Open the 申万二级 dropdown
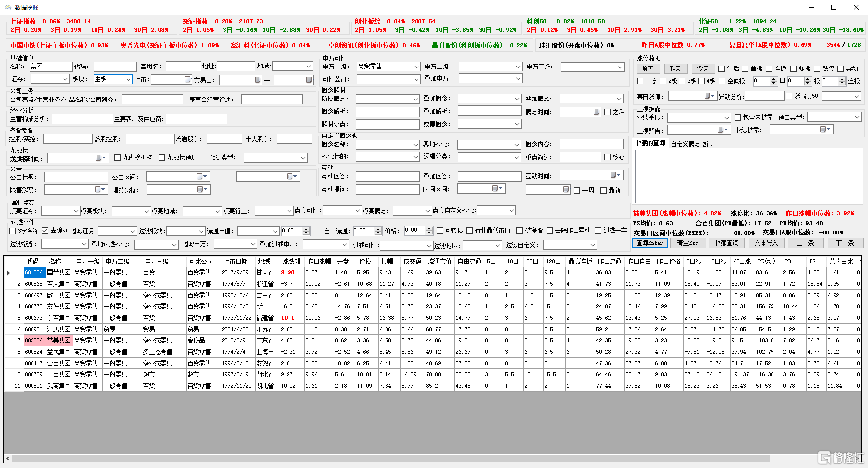The width and height of the screenshot is (868, 468). pyautogui.click(x=490, y=66)
